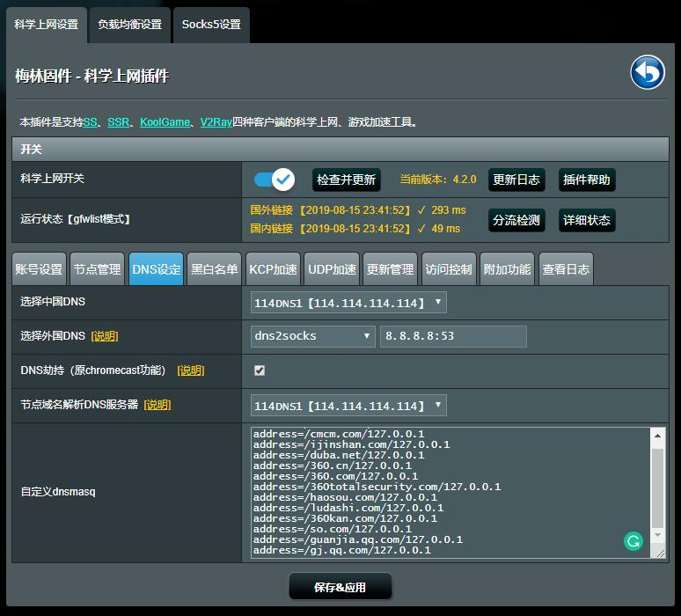This screenshot has width=681, height=616.
Task: Click the 8.8.8.8:53 DNS input field
Action: pos(452,336)
